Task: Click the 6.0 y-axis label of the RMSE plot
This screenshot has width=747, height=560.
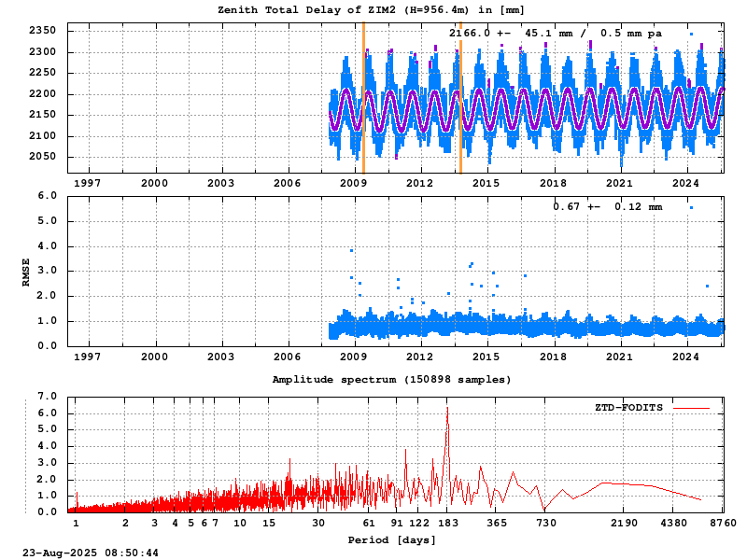Action: tap(48, 196)
